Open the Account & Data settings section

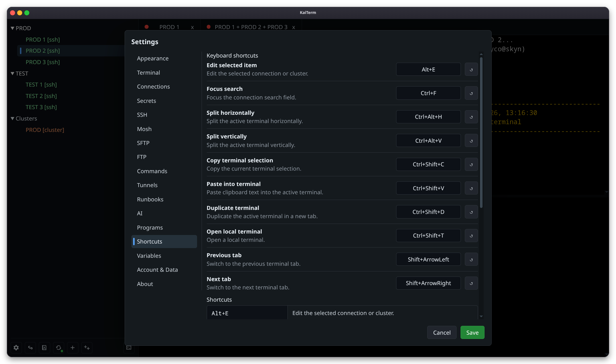[164, 270]
